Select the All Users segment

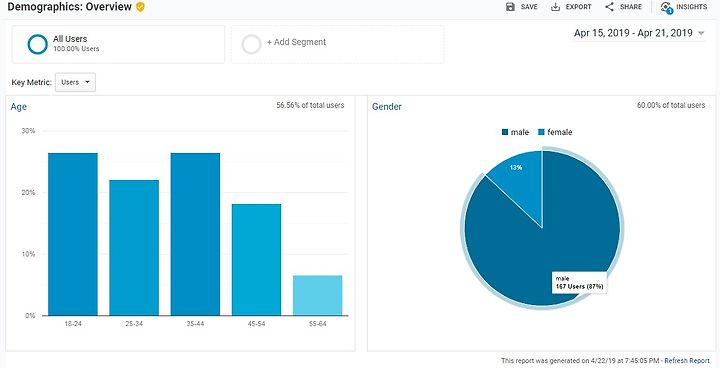click(x=118, y=44)
